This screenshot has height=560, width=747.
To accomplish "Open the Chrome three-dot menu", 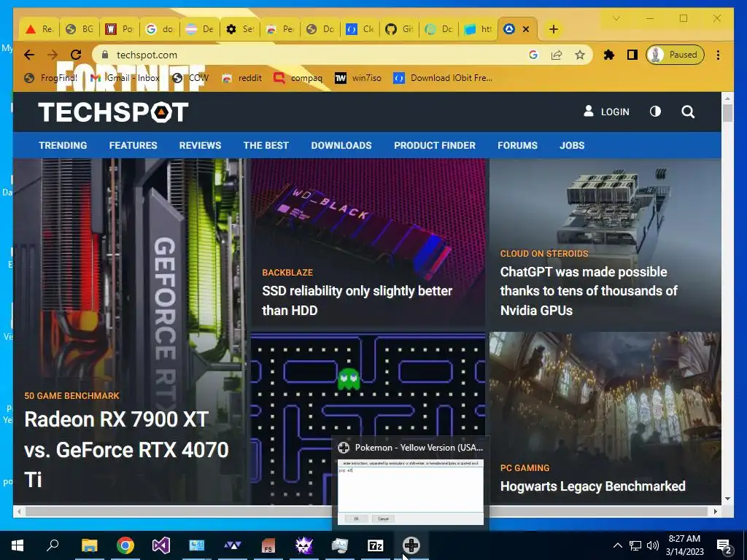I will pyautogui.click(x=718, y=55).
